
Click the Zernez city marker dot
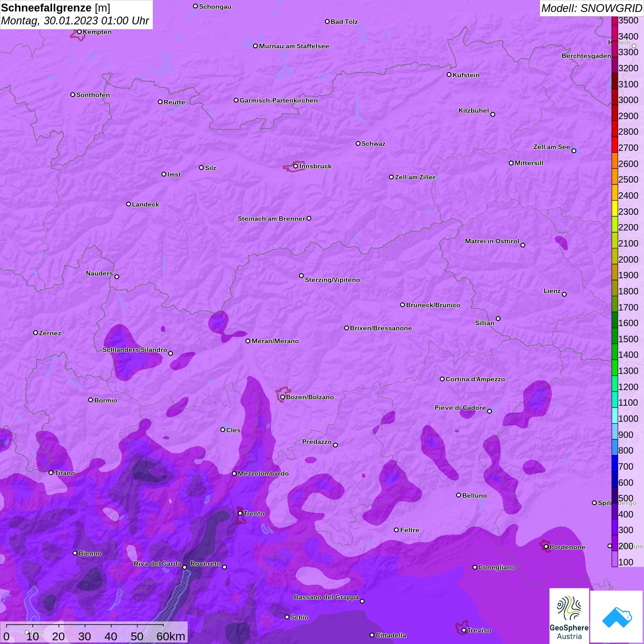click(35, 333)
